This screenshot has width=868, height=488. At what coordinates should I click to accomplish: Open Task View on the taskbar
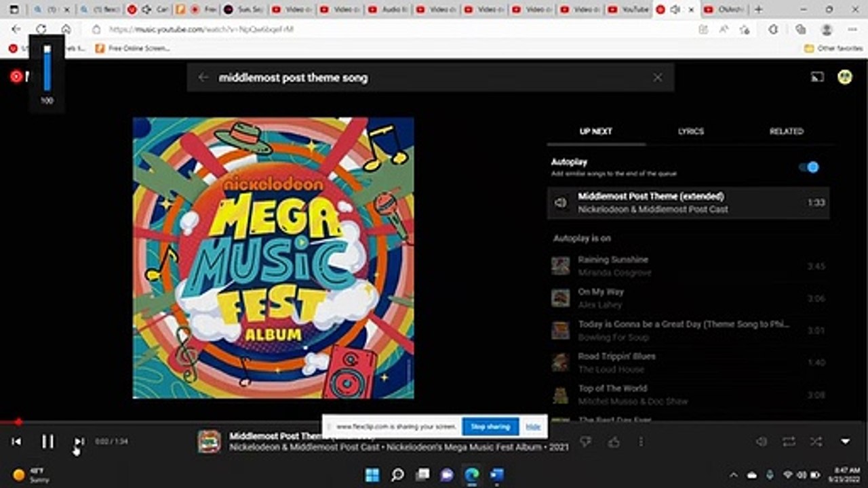(x=422, y=474)
